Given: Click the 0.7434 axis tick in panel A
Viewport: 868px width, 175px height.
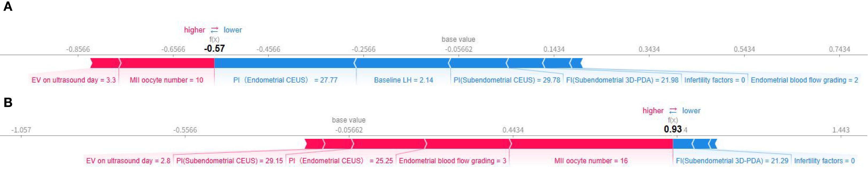Looking at the screenshot, I should click(839, 49).
